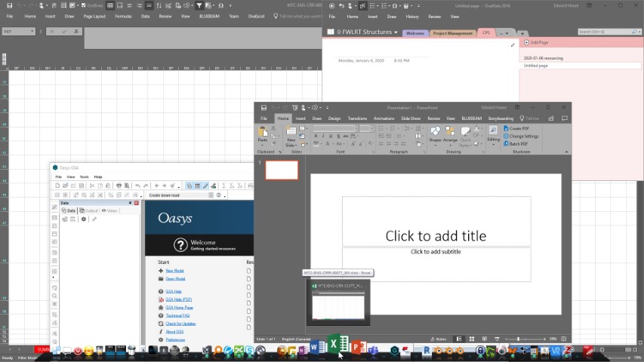Screen dimensions: 644x362
Task: Click the PowerPoint zoom slider
Action: pyautogui.click(x=518, y=339)
